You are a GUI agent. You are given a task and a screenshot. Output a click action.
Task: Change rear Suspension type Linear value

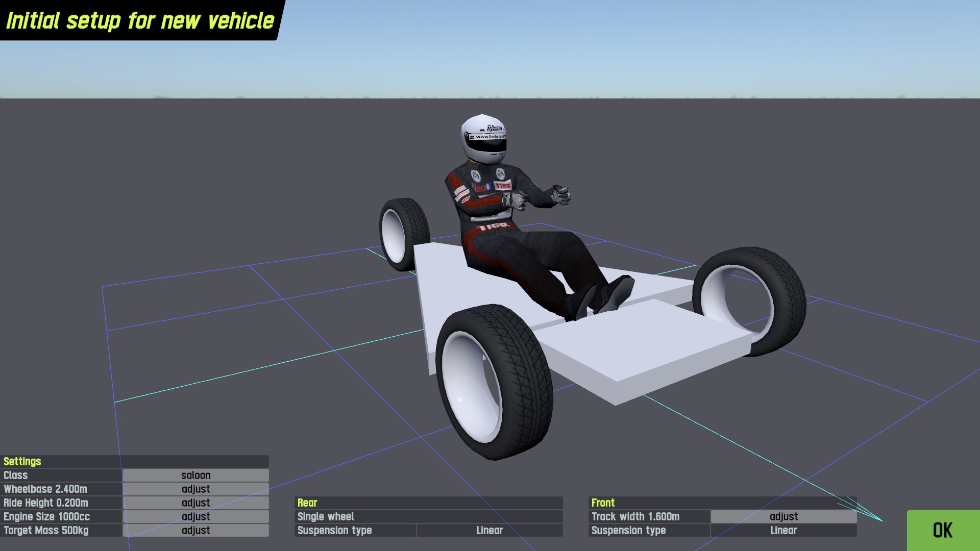[x=489, y=530]
